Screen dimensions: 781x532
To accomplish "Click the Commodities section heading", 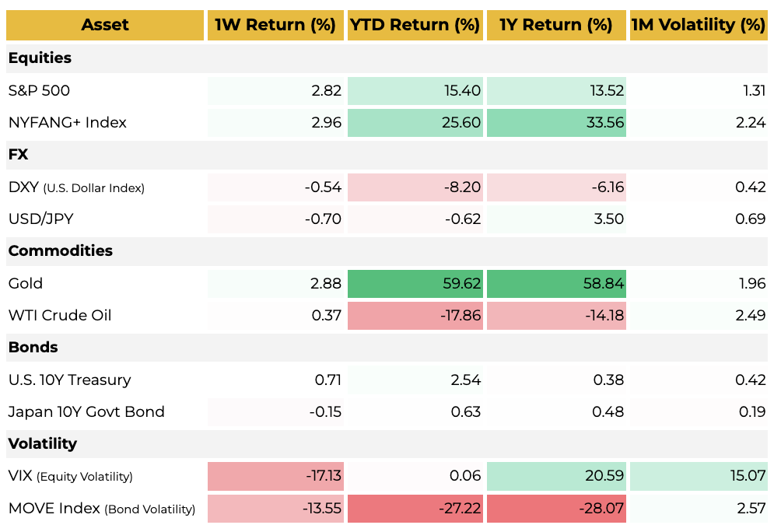I will (x=61, y=251).
